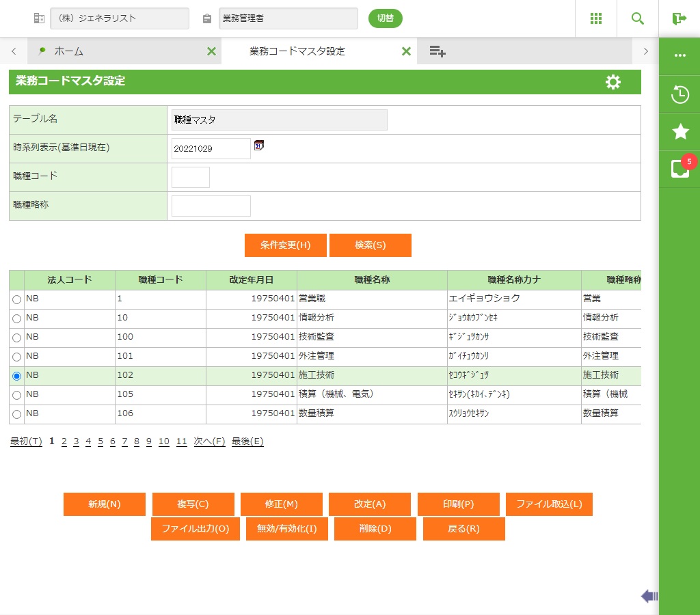Close the 業務コードマスタ設定 tab
Viewport: 700px width, 615px height.
click(406, 51)
